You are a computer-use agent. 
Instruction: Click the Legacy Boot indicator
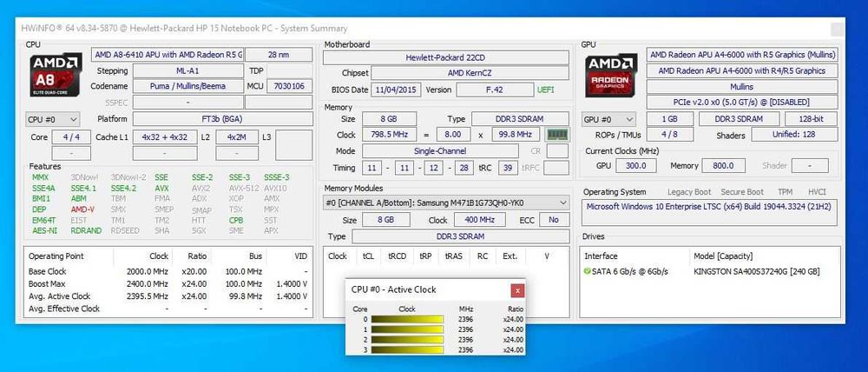tap(689, 192)
